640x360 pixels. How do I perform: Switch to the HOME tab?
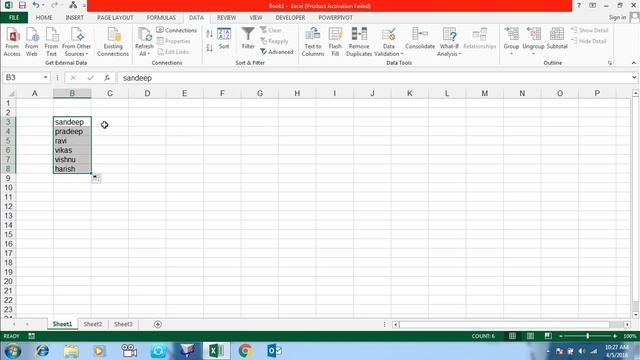click(x=44, y=18)
